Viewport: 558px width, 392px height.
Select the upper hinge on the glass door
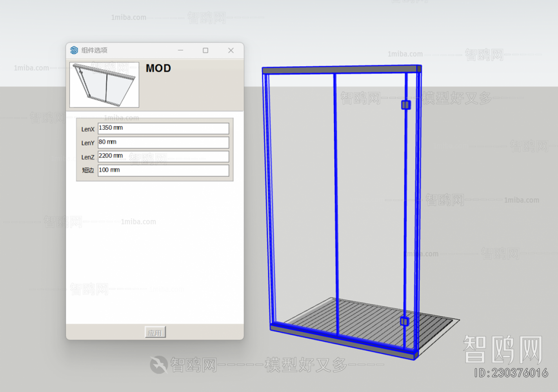click(406, 105)
